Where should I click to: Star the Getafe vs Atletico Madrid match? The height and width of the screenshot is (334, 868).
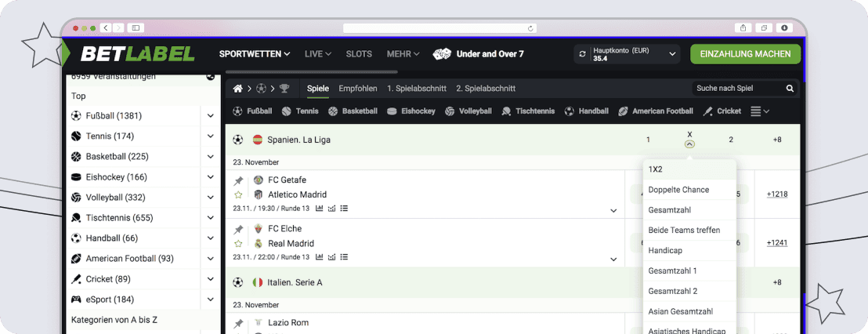click(238, 194)
